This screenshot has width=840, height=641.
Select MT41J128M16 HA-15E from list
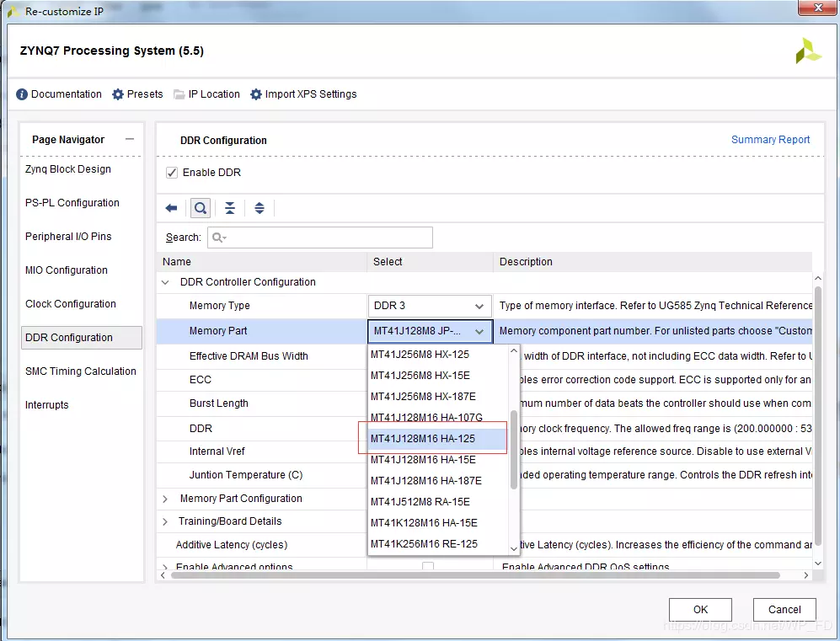pyautogui.click(x=437, y=459)
